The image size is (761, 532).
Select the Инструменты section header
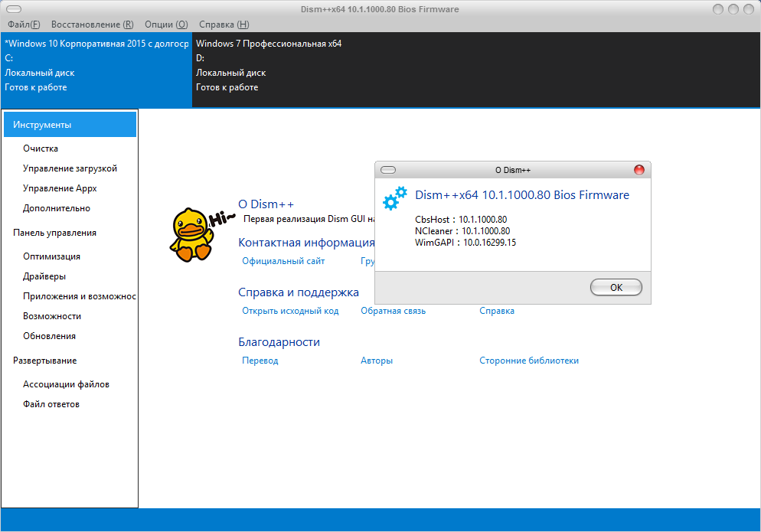pos(70,125)
